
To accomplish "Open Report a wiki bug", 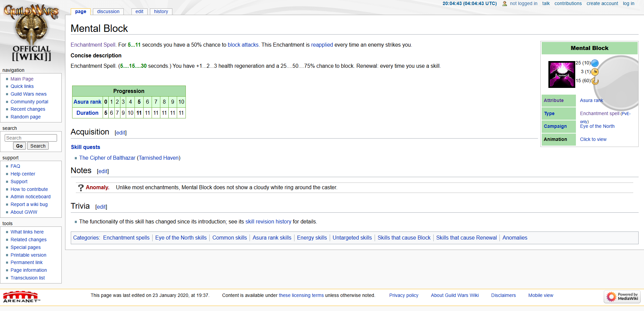I will pyautogui.click(x=29, y=204).
